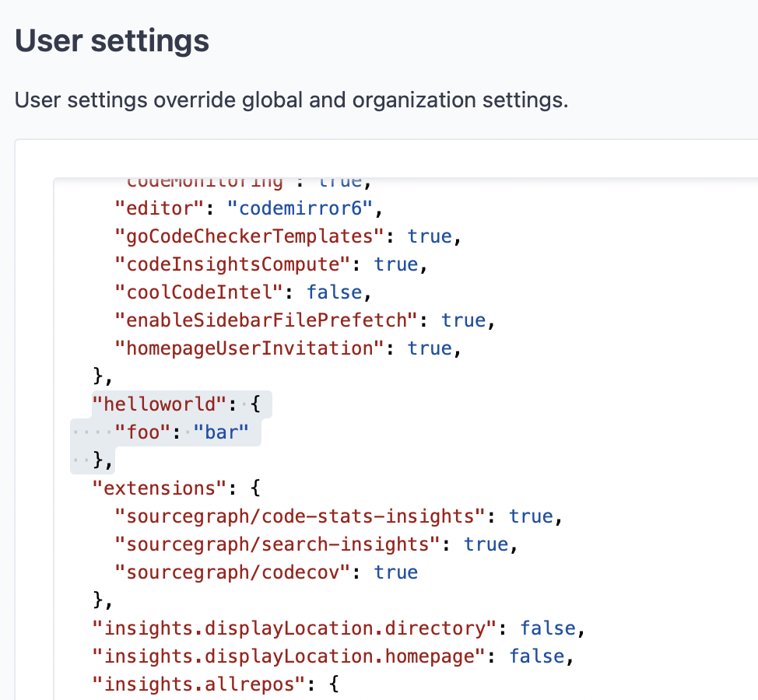Click the true value of code-stats-insights
Viewport: 758px width, 700px height.
[x=532, y=516]
